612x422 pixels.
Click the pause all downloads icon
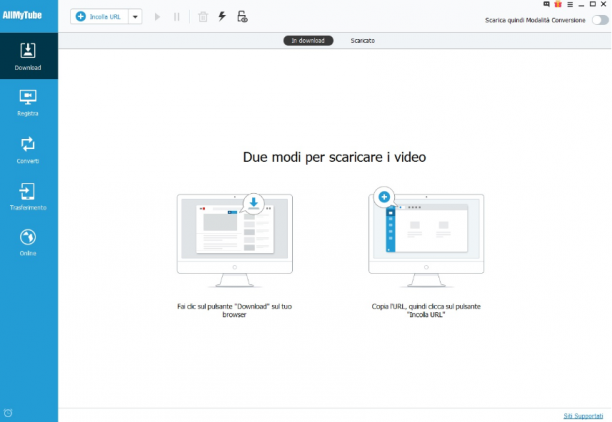(177, 17)
